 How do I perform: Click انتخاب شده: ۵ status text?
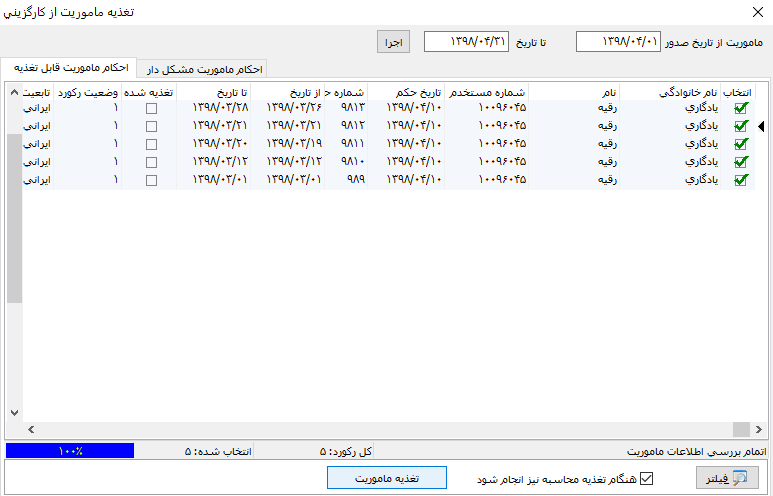pos(218,452)
